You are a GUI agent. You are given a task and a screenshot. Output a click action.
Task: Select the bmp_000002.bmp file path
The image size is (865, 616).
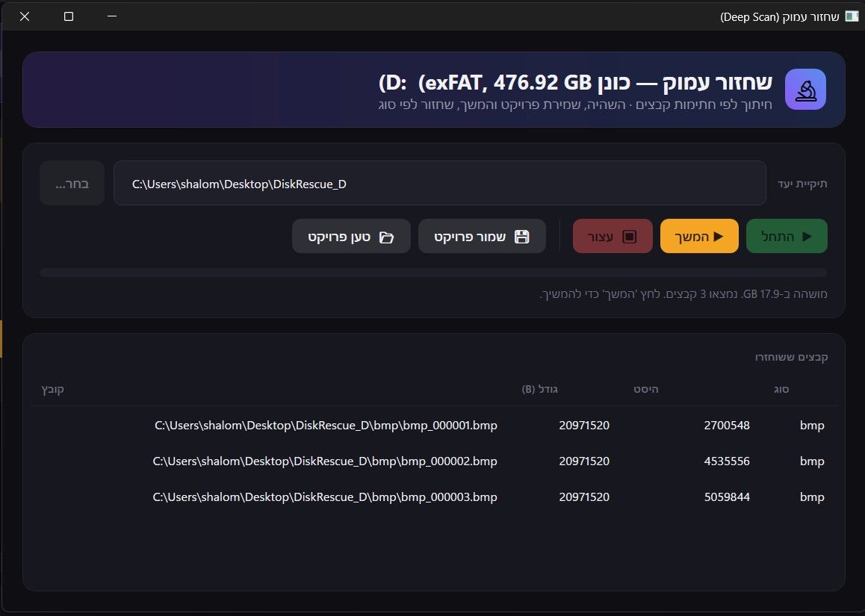tap(325, 461)
